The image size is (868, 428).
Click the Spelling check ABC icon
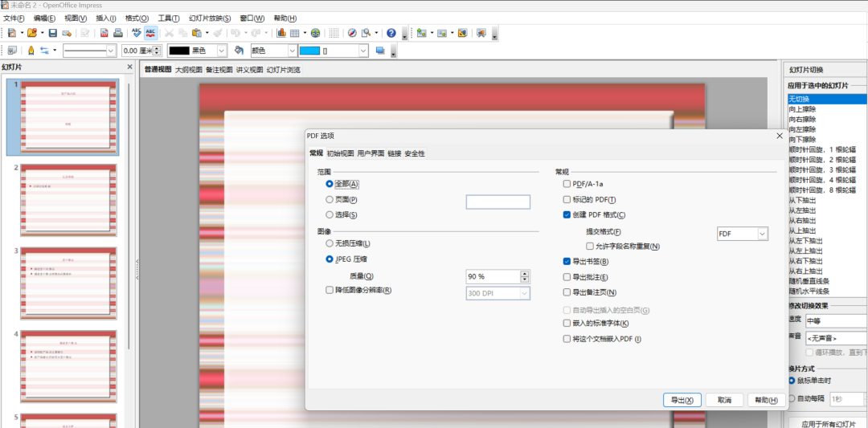tap(137, 33)
